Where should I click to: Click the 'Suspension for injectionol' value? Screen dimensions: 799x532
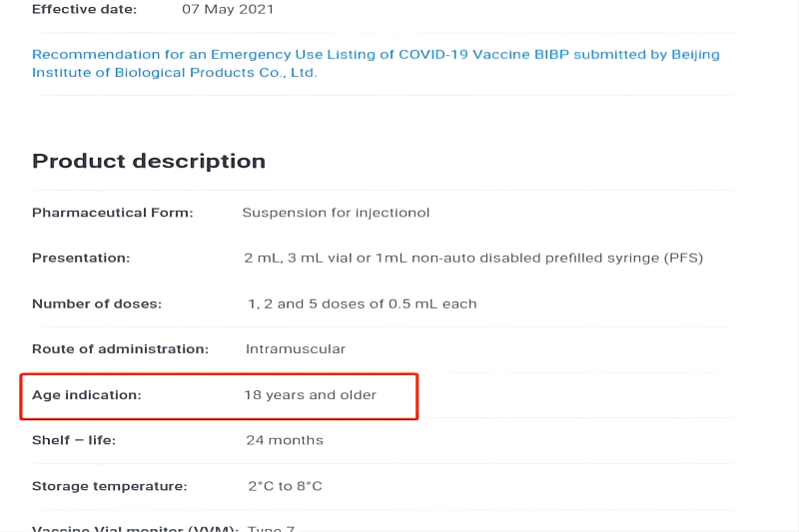click(336, 213)
